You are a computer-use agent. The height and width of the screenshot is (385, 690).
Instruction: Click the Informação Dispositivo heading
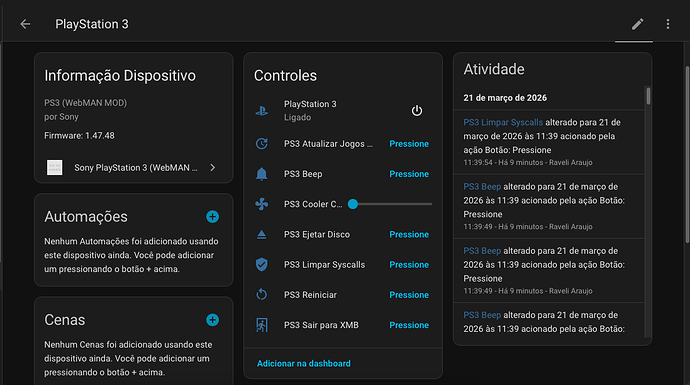click(x=120, y=76)
